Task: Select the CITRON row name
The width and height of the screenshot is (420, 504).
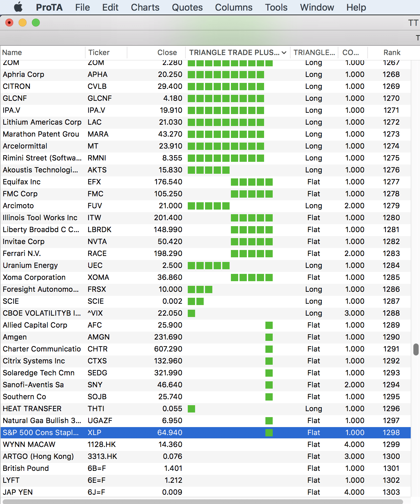Action: 17,86
